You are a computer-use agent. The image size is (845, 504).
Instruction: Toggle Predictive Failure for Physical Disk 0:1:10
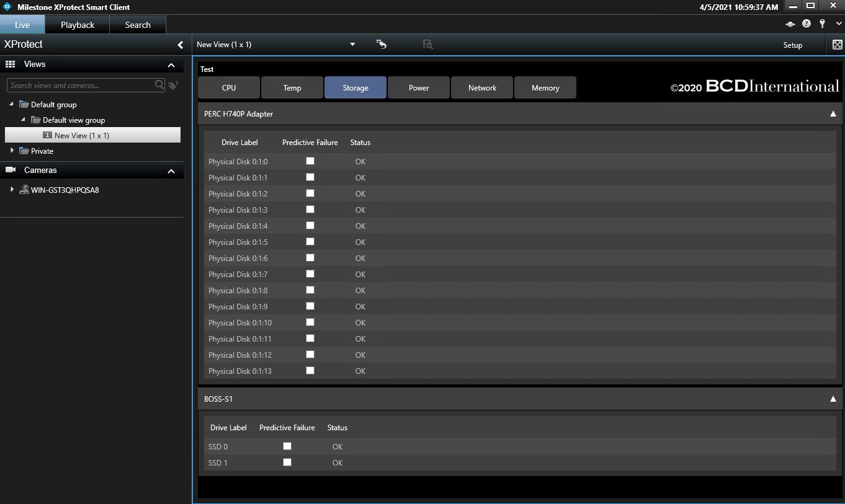pyautogui.click(x=310, y=322)
